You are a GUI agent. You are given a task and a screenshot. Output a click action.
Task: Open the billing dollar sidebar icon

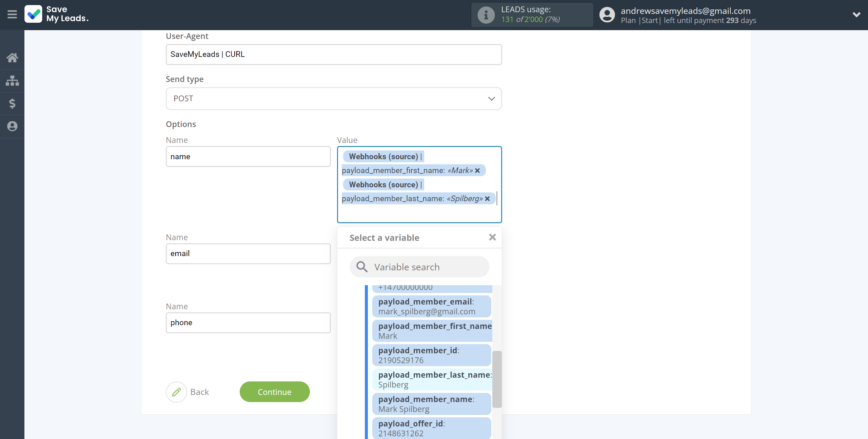(x=12, y=103)
